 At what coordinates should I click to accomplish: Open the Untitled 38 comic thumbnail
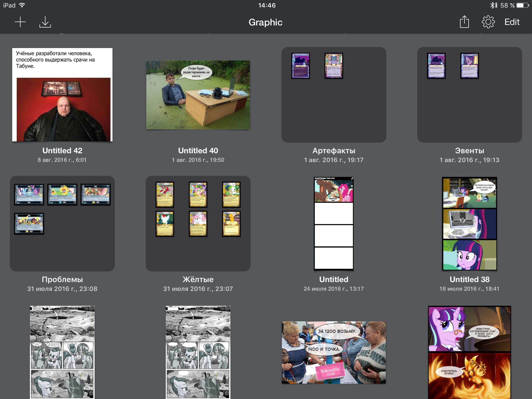click(470, 224)
